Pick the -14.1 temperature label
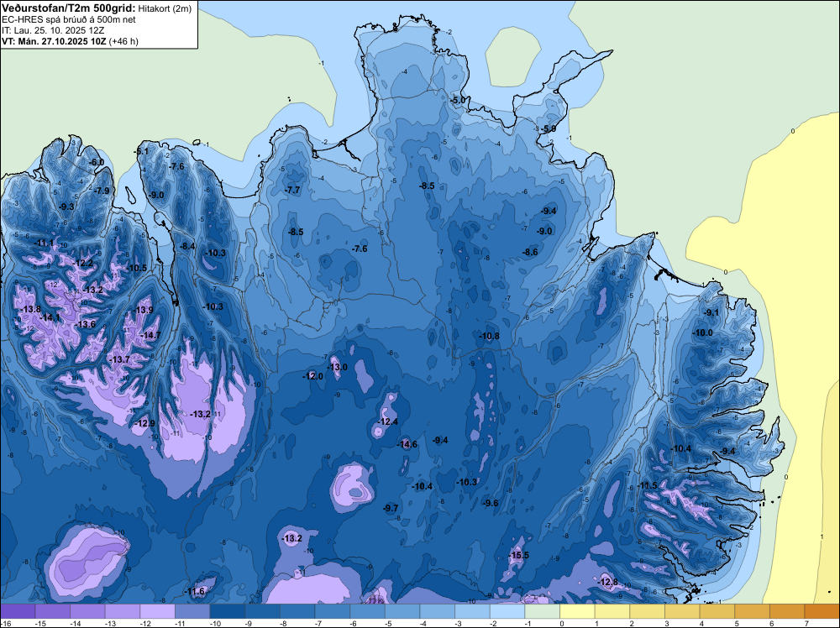 [x=50, y=317]
